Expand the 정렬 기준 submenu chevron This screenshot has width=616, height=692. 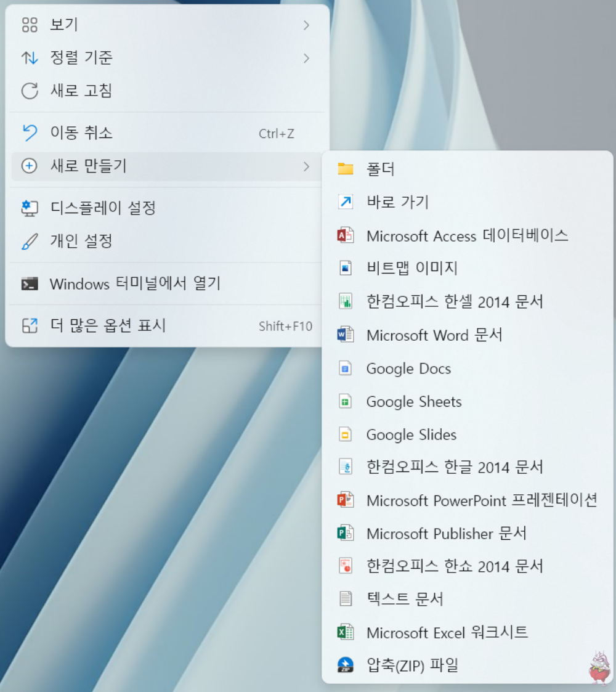pyautogui.click(x=306, y=59)
